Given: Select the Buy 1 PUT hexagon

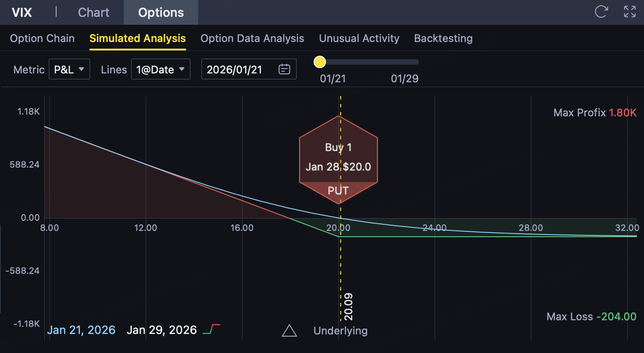Looking at the screenshot, I should point(338,160).
